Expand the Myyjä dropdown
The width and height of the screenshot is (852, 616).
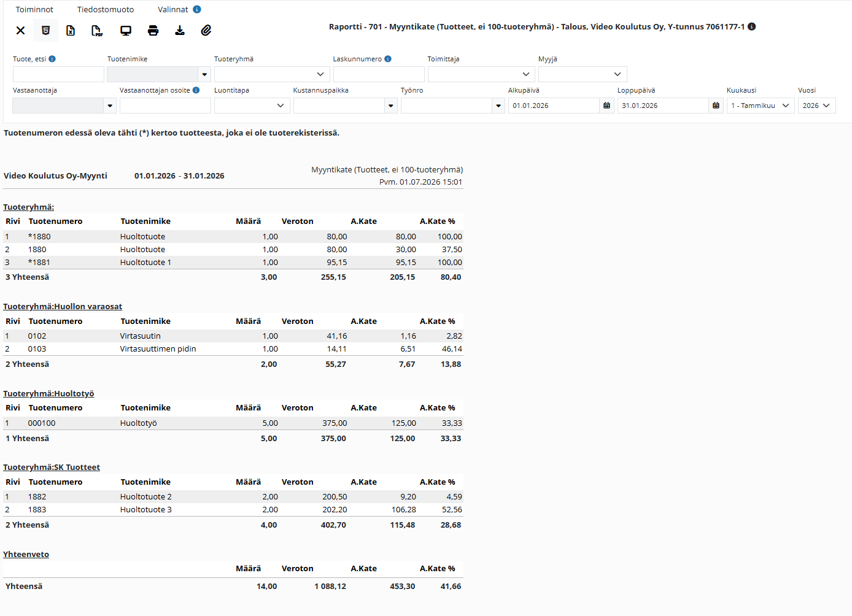tap(583, 74)
